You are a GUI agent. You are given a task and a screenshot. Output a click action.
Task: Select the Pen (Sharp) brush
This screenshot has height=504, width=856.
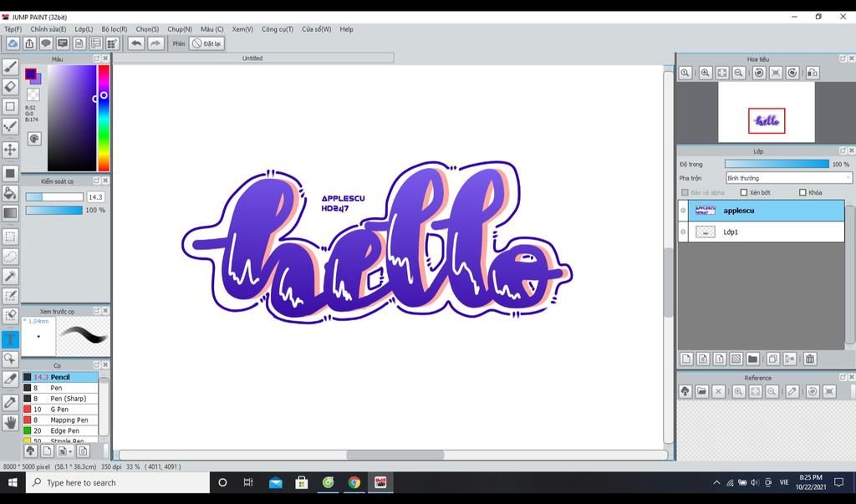pyautogui.click(x=60, y=399)
